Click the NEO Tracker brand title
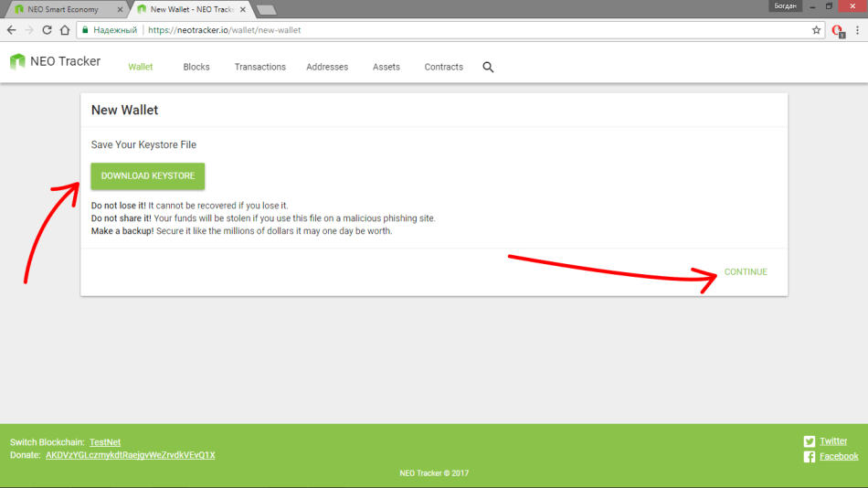Screen dimensions: 868x488 coord(65,61)
